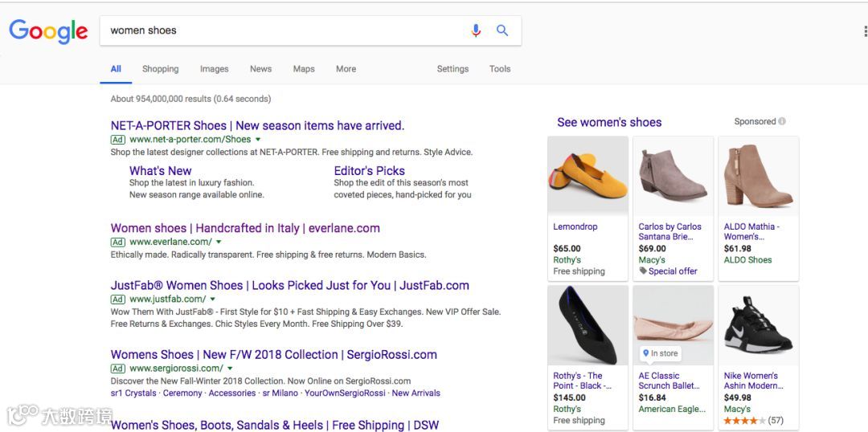The height and width of the screenshot is (432, 868).
Task: Click the Special offer tag
Action: [x=668, y=271]
